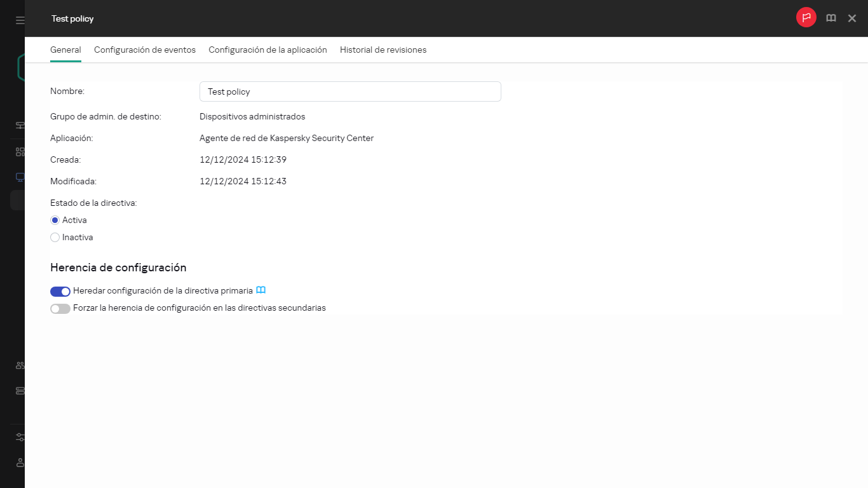Open the sliders settings icon in sidebar
Viewport: 868px width, 488px height.
point(20,437)
